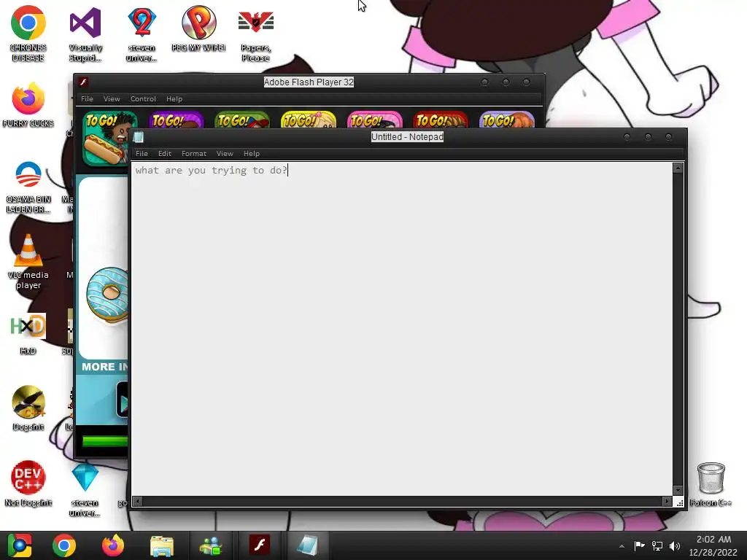Image resolution: width=747 pixels, height=560 pixels.
Task: Open Notepad Format menu
Action: (194, 153)
